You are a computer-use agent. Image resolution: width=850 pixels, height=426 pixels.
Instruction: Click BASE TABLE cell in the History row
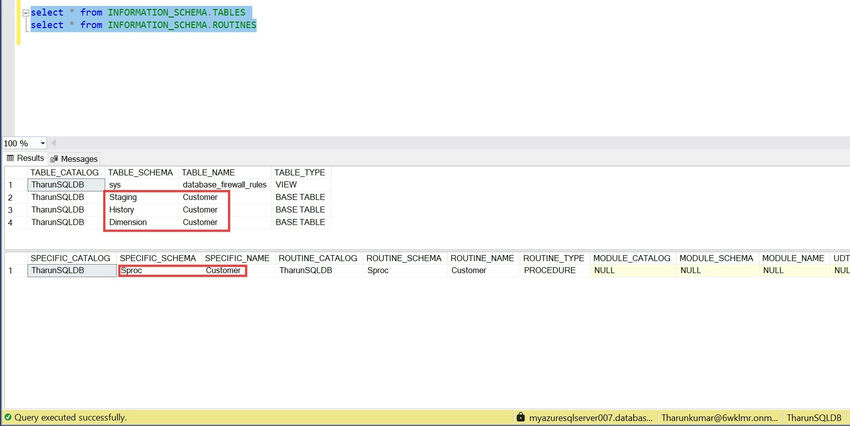tap(300, 210)
